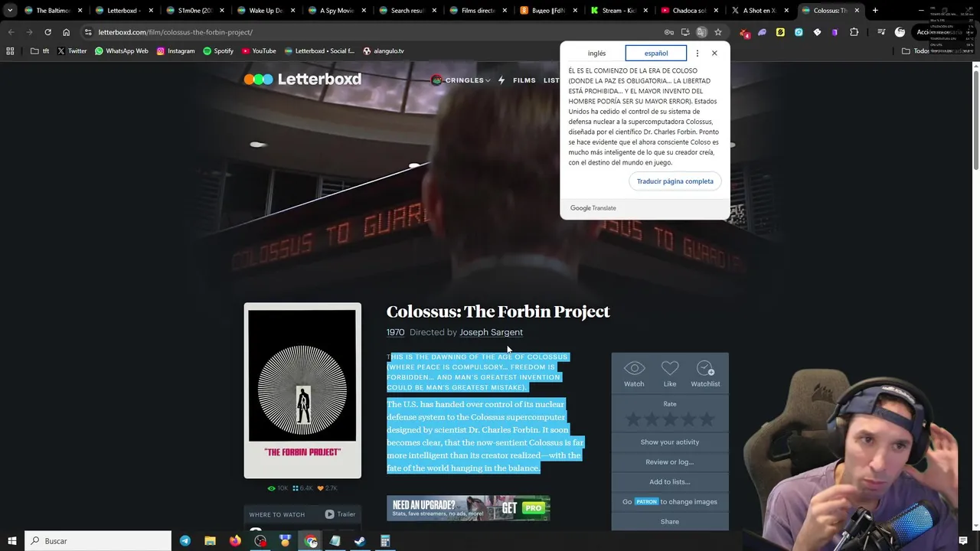Open Translate popup three-dot options
Viewport: 980px width, 551px height.
coord(697,54)
